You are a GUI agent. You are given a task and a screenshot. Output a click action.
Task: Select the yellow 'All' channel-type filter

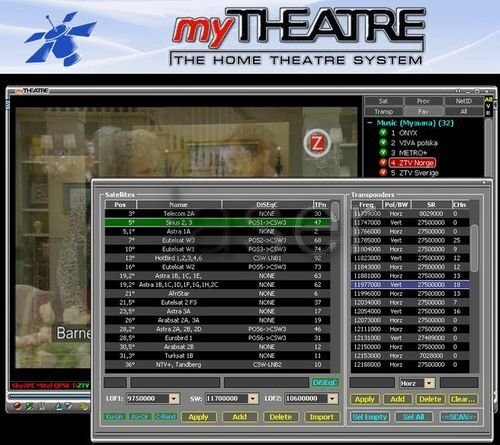(x=488, y=99)
